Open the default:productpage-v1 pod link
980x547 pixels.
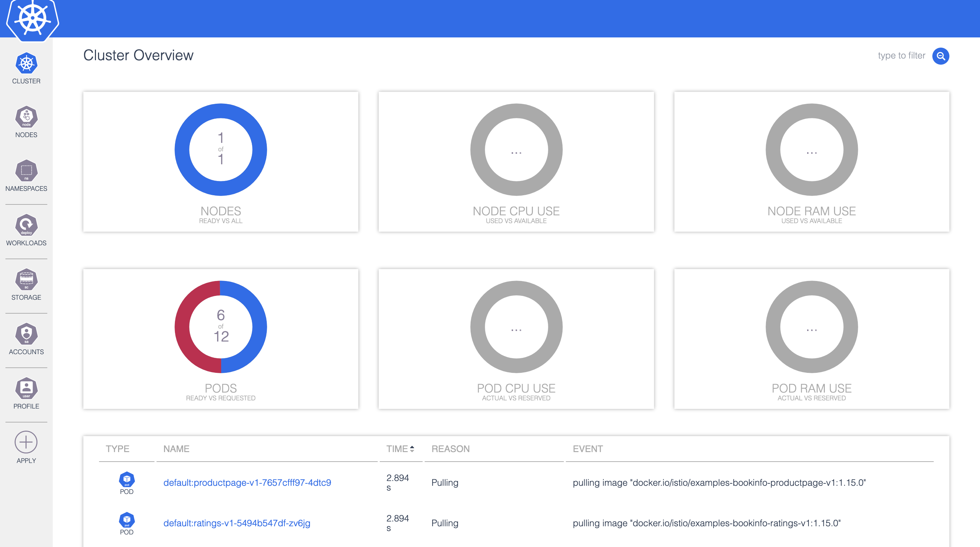(x=247, y=482)
